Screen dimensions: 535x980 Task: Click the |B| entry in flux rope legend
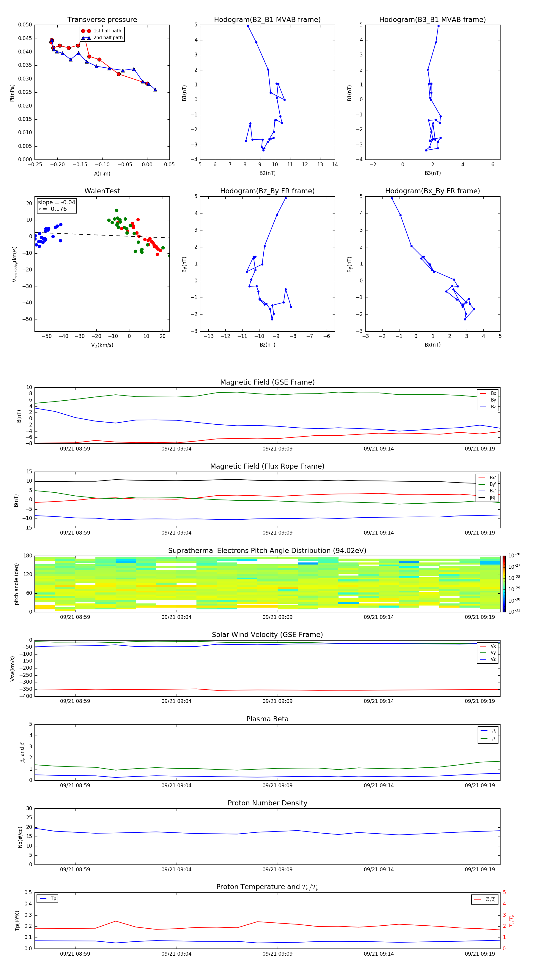(487, 498)
